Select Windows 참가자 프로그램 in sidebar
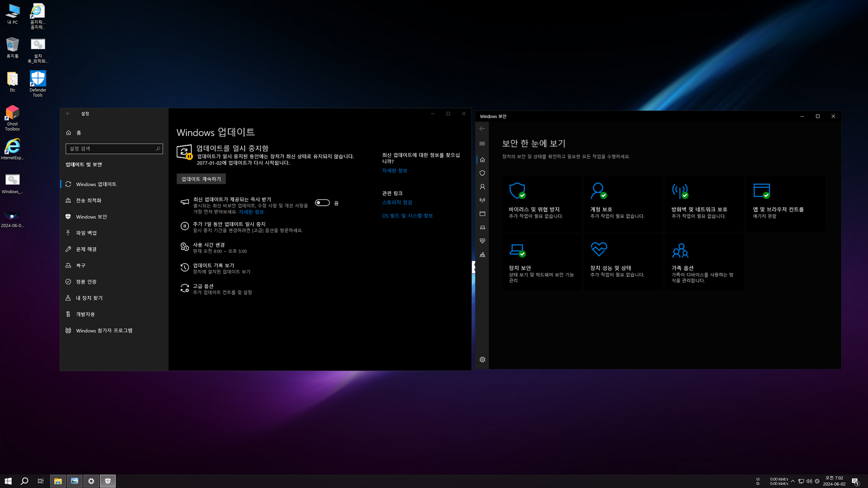The image size is (868, 488). click(x=114, y=331)
